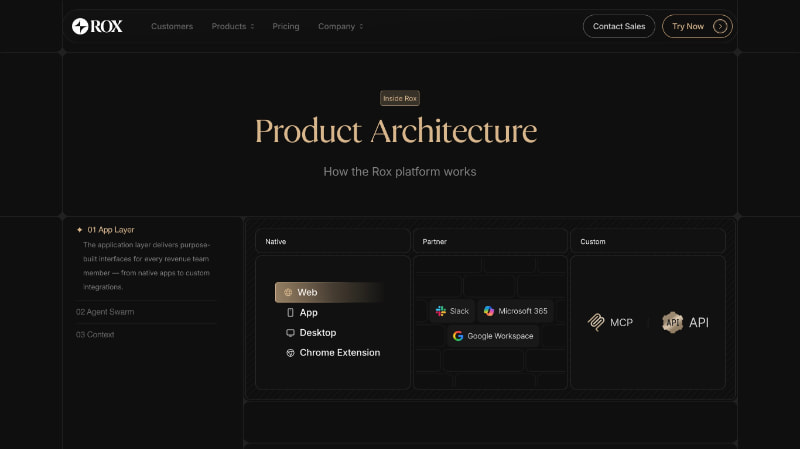Viewport: 800px width, 449px height.
Task: Select the Chrome Extension option
Action: pyautogui.click(x=333, y=353)
